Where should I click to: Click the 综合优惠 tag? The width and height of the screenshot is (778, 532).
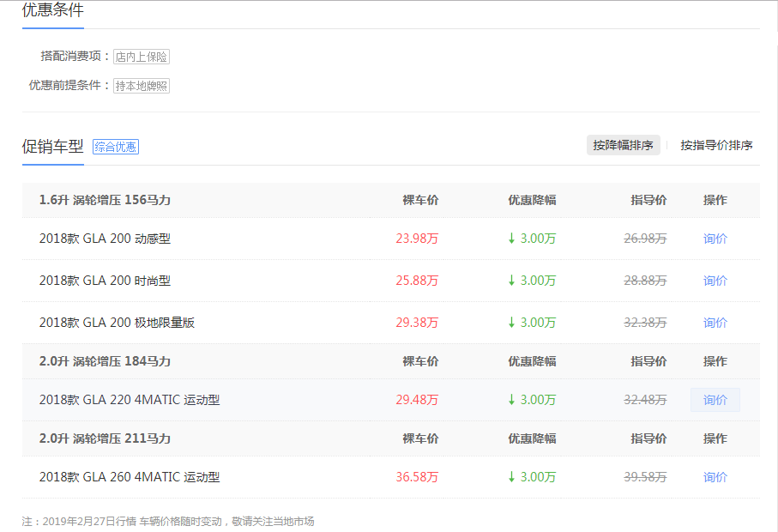point(116,147)
